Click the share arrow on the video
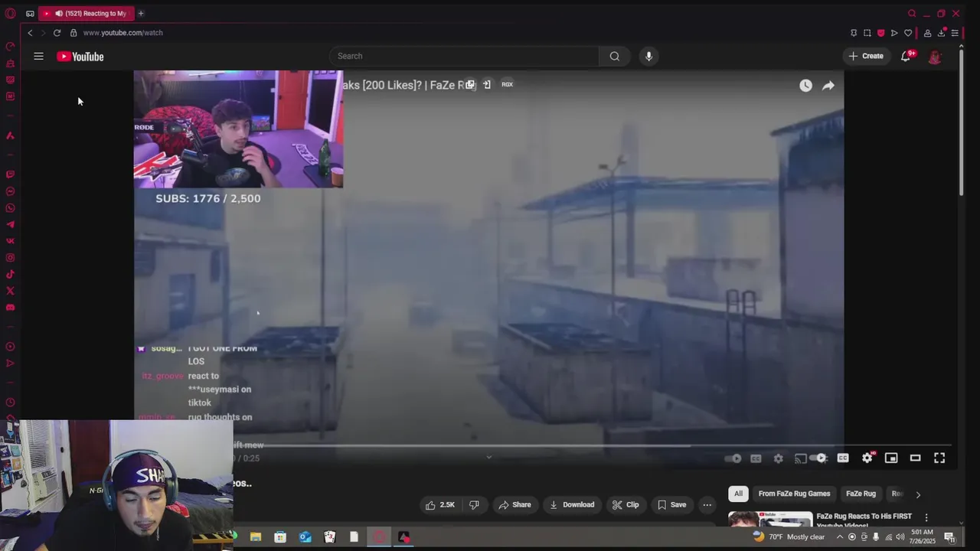The image size is (980, 551). pyautogui.click(x=828, y=86)
